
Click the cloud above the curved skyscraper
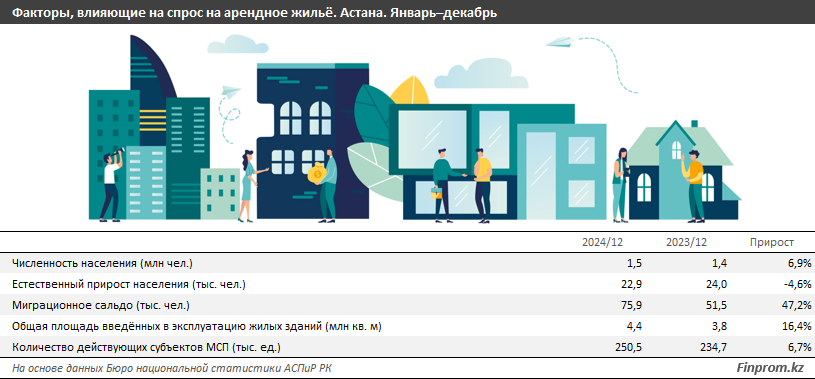point(237,44)
